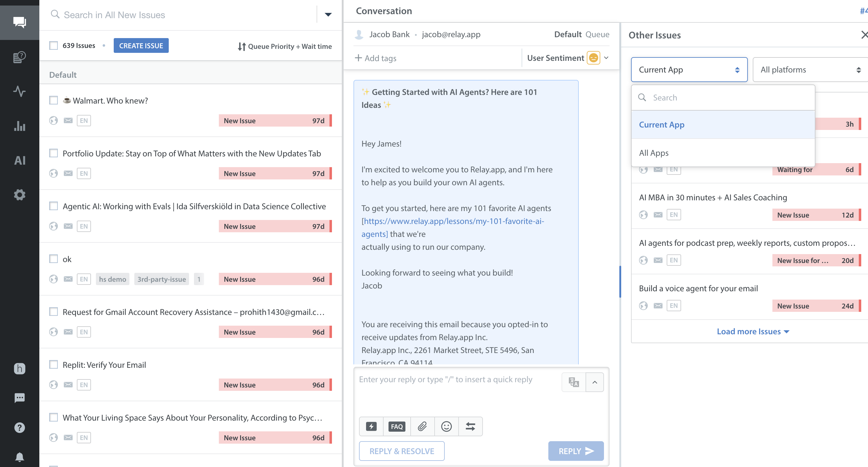Open the settings gear in sidebar
868x467 pixels.
click(x=20, y=194)
